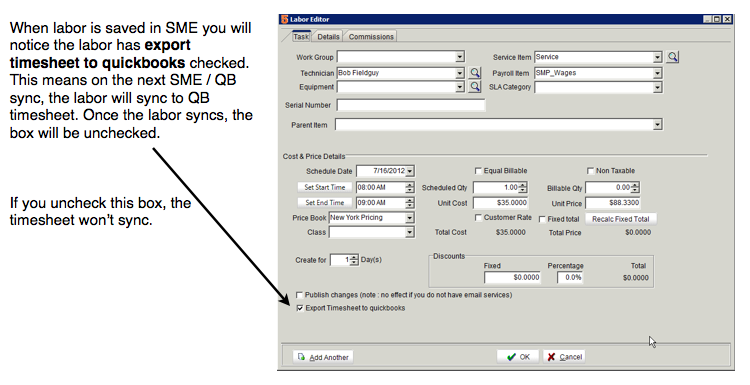Enable the Non Taxable checkbox
The height and width of the screenshot is (385, 750).
coord(590,171)
